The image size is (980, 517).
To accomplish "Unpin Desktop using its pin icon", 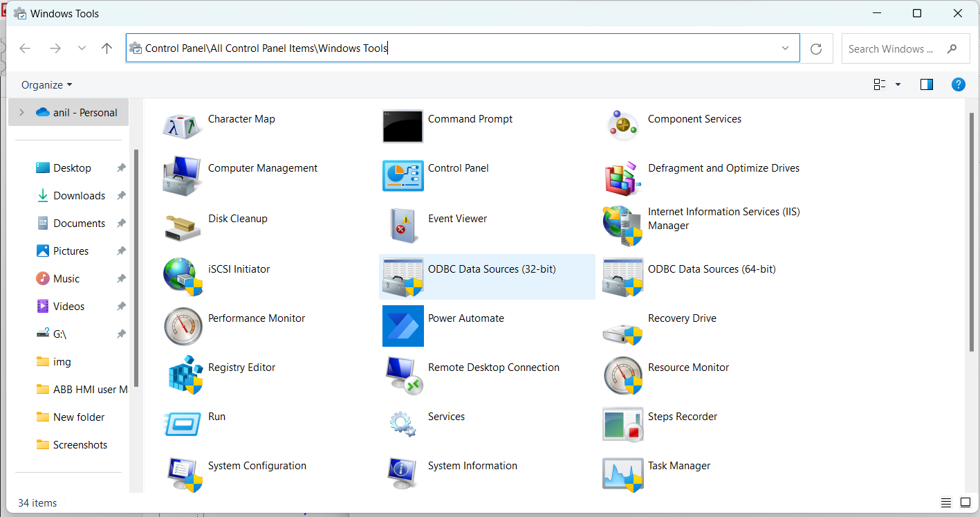I will coord(121,167).
